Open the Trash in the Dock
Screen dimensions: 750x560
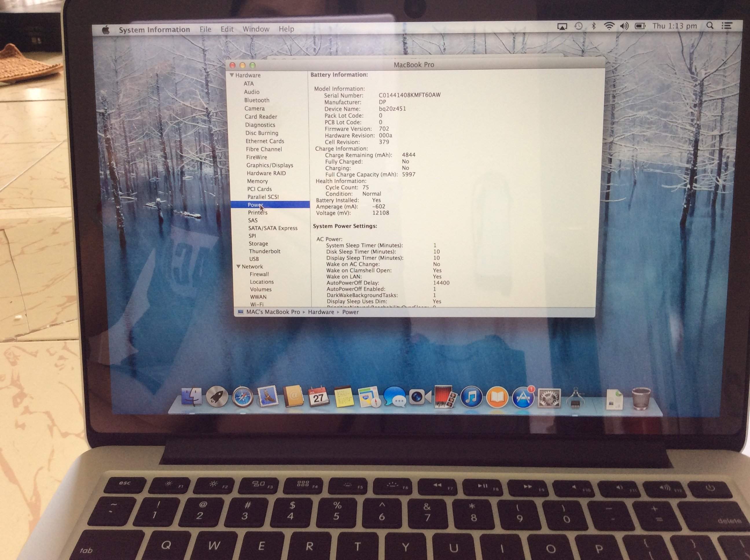click(641, 399)
